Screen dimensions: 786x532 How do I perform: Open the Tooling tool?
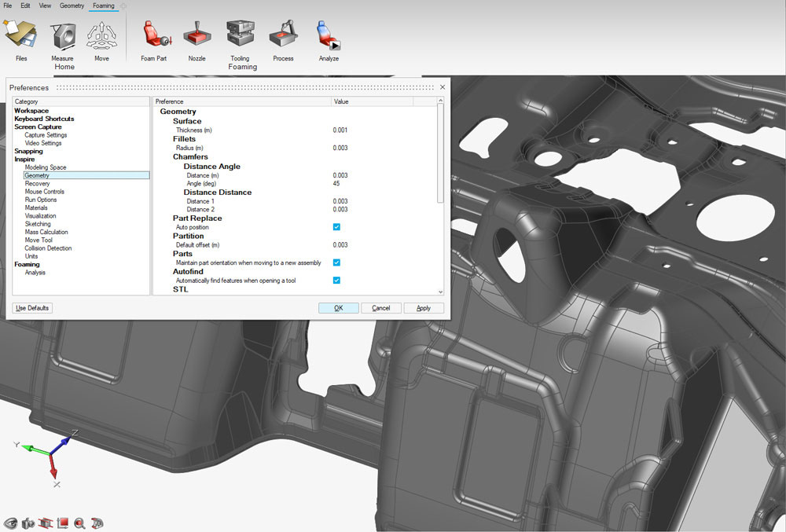pyautogui.click(x=240, y=37)
